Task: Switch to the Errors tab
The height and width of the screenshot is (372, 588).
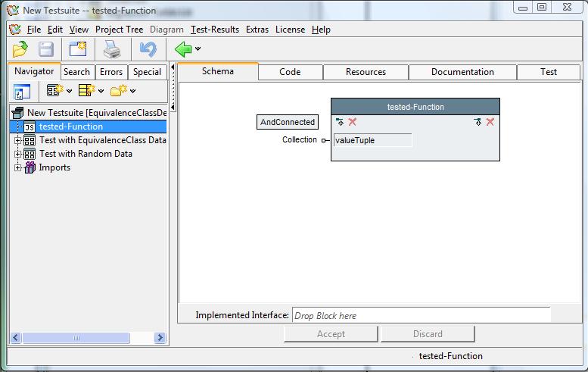Action: coord(111,72)
